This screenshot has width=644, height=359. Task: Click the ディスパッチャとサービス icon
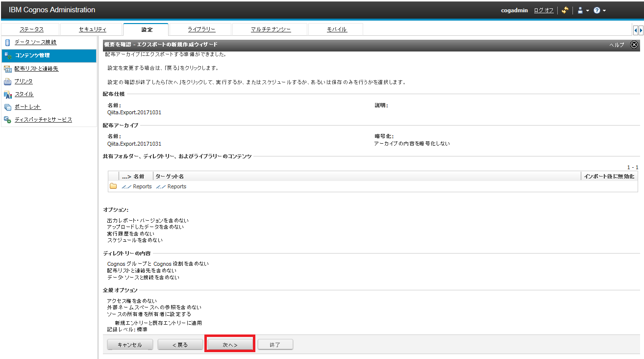pyautogui.click(x=7, y=120)
